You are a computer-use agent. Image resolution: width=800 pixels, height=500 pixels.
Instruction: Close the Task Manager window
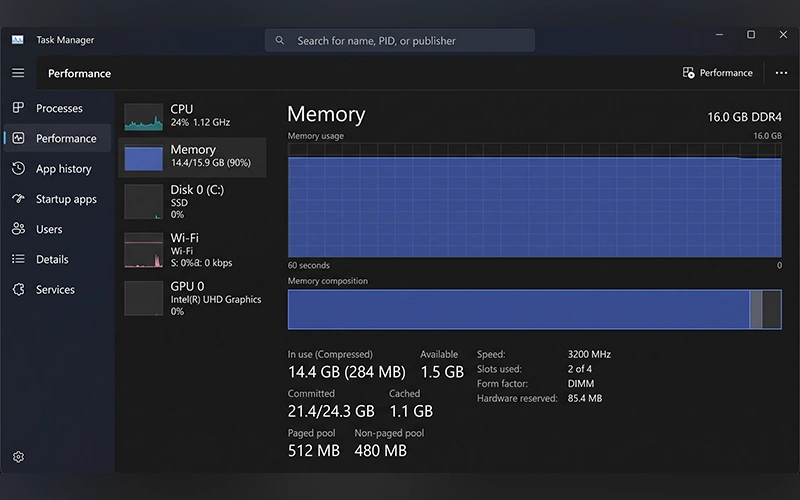(783, 35)
